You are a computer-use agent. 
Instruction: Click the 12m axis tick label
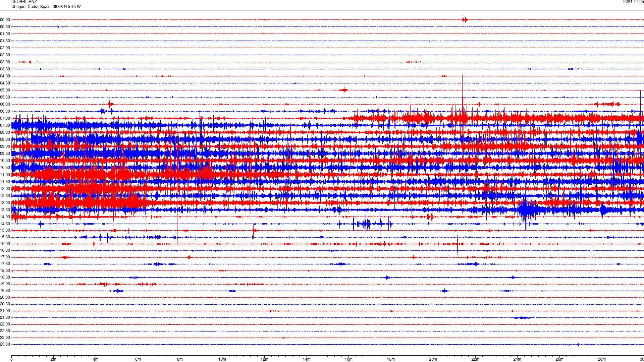[264, 359]
